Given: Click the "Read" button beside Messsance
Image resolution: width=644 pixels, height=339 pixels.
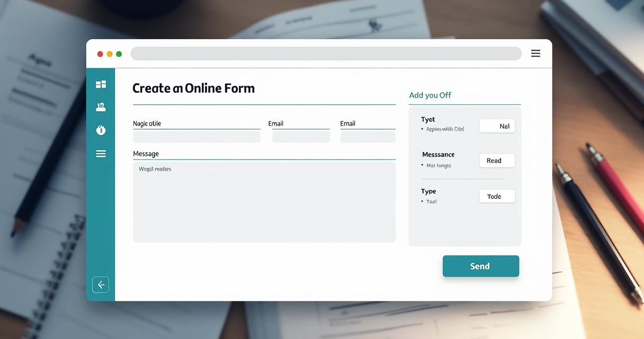Looking at the screenshot, I should tap(497, 160).
